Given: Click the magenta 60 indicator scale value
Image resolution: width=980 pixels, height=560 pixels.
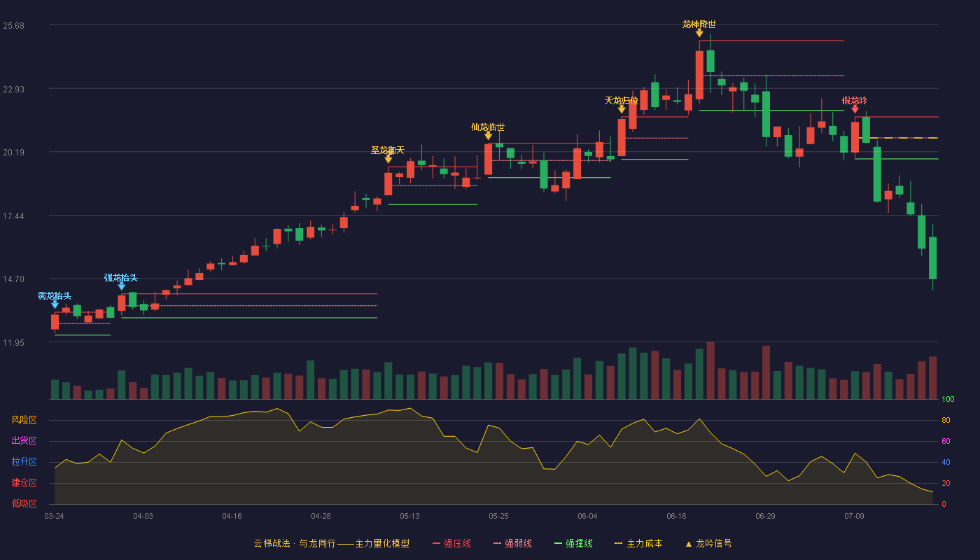Looking at the screenshot, I should pos(945,441).
